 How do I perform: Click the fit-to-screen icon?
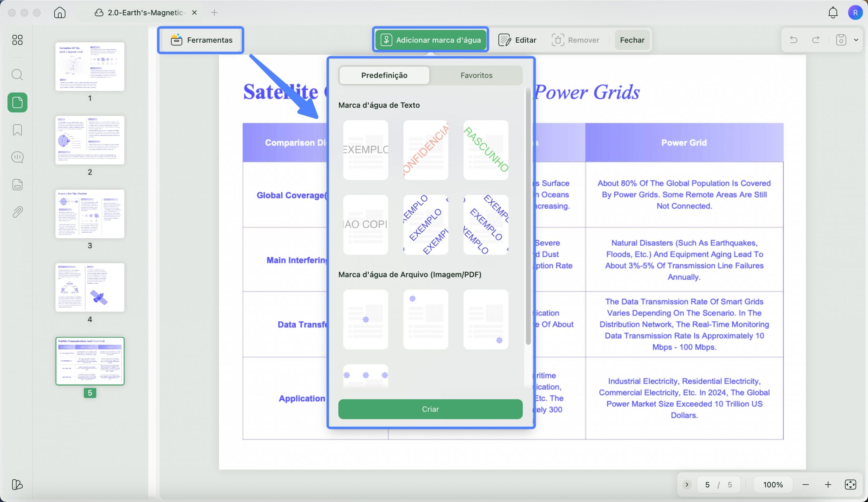[850, 484]
